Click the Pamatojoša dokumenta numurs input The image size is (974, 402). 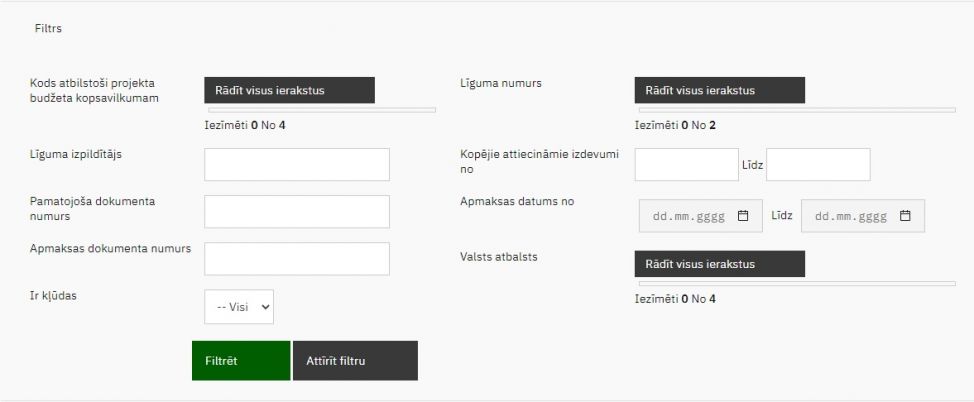point(296,212)
